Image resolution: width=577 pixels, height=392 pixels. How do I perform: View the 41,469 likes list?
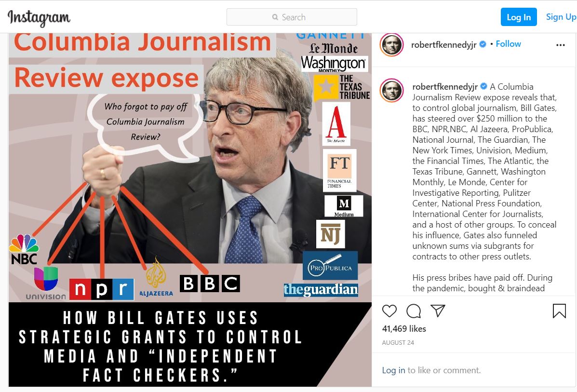pos(404,329)
